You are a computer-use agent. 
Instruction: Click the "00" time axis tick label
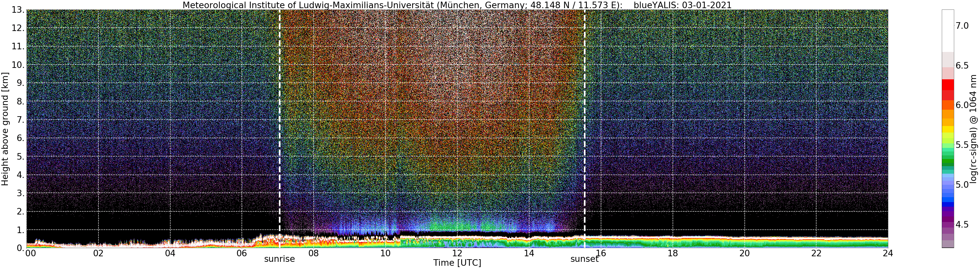click(30, 253)
